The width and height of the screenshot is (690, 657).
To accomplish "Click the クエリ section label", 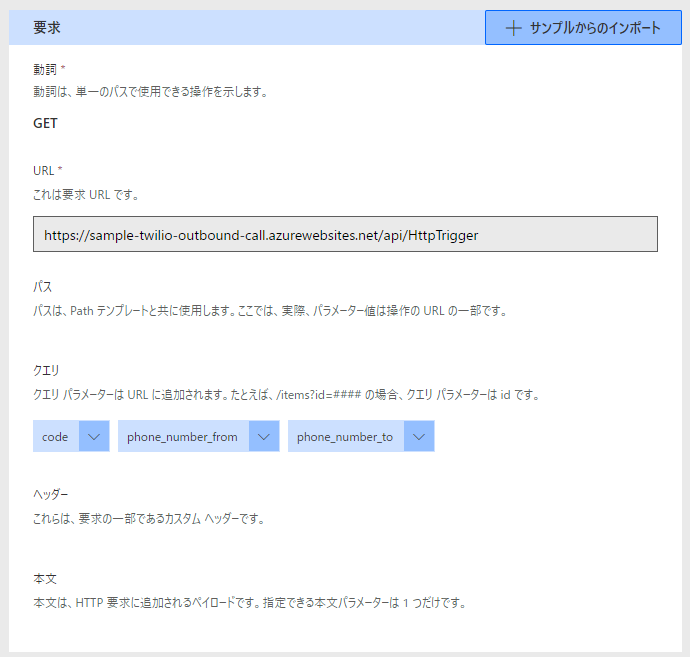I will click(x=46, y=371).
